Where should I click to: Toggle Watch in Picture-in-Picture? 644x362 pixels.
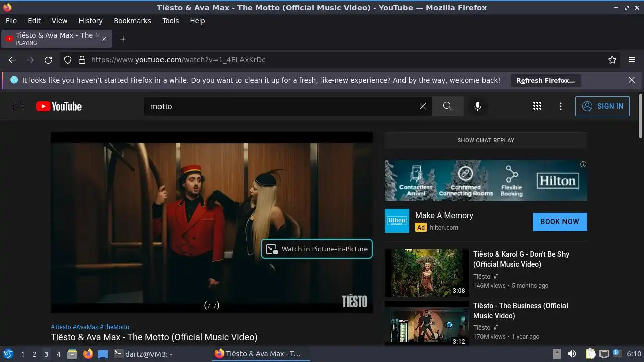click(316, 249)
